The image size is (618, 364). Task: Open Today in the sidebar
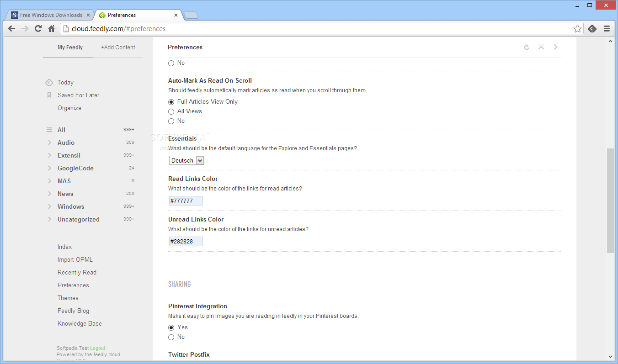(65, 82)
